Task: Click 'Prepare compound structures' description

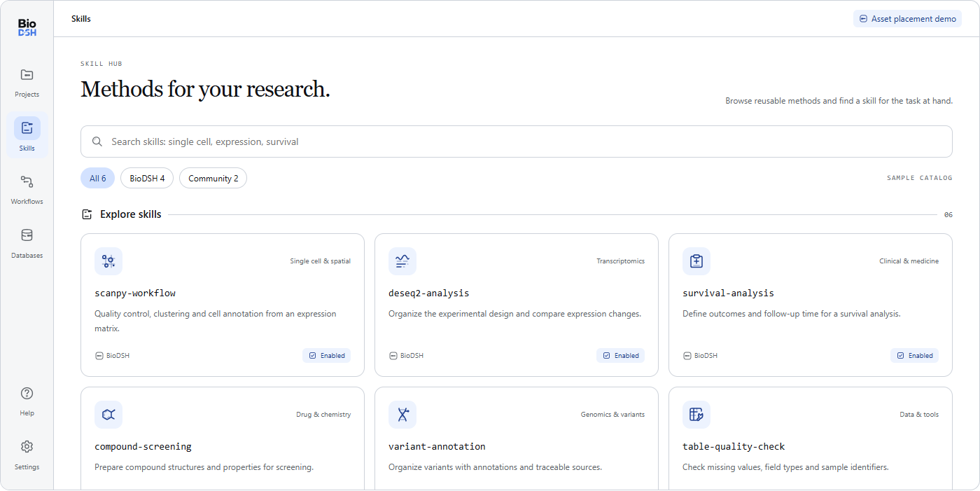Action: point(204,467)
